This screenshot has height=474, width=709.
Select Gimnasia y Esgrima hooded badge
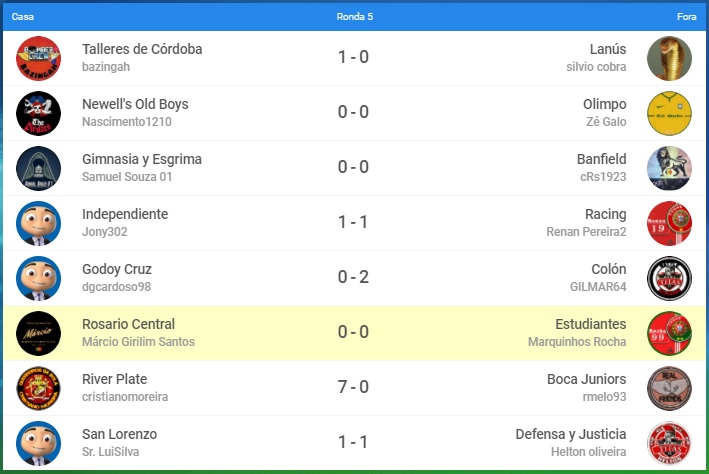tap(39, 168)
